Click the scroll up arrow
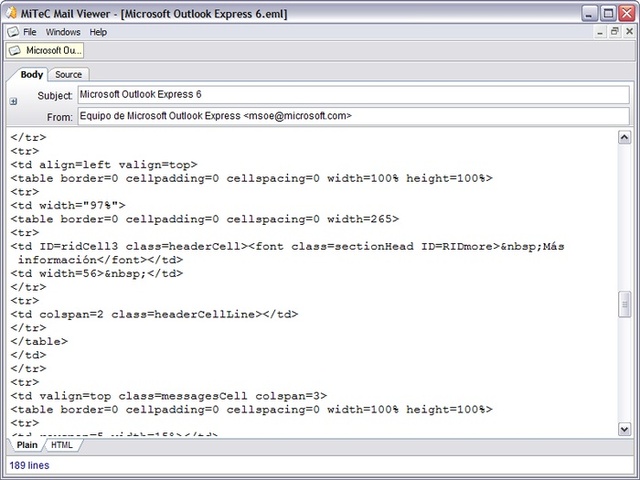The width and height of the screenshot is (640, 480). 624,138
